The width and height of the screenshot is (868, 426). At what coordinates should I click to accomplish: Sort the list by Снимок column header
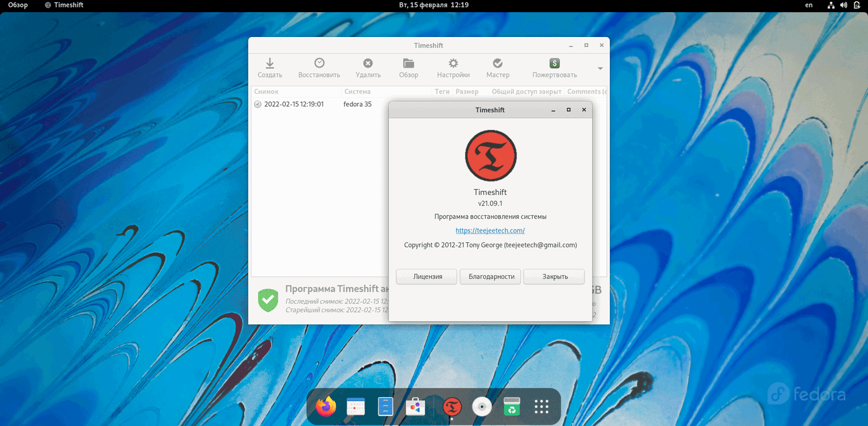pos(296,91)
